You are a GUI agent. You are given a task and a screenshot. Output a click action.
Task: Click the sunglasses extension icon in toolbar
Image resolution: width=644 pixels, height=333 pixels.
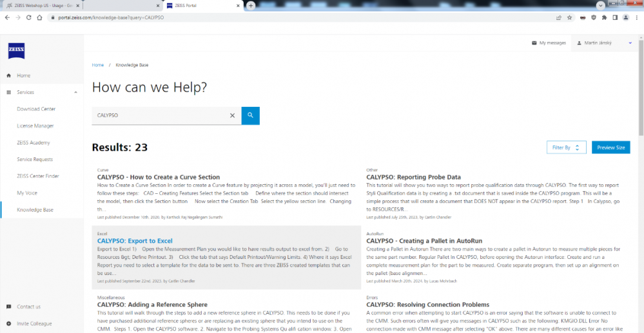coord(583,17)
